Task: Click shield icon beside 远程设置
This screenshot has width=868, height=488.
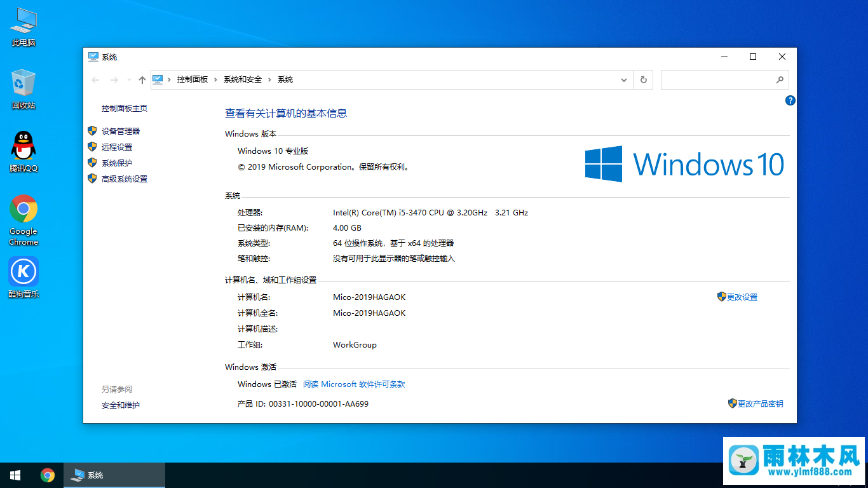Action: [x=92, y=147]
